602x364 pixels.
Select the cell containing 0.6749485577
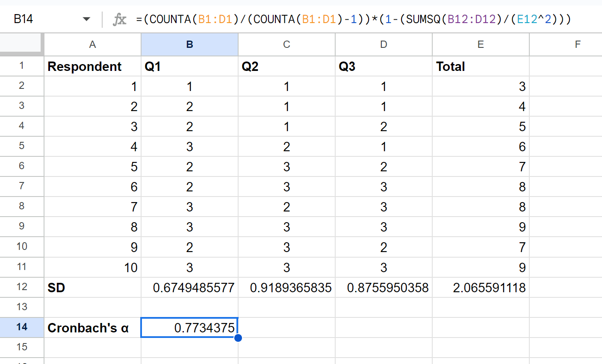[189, 288]
